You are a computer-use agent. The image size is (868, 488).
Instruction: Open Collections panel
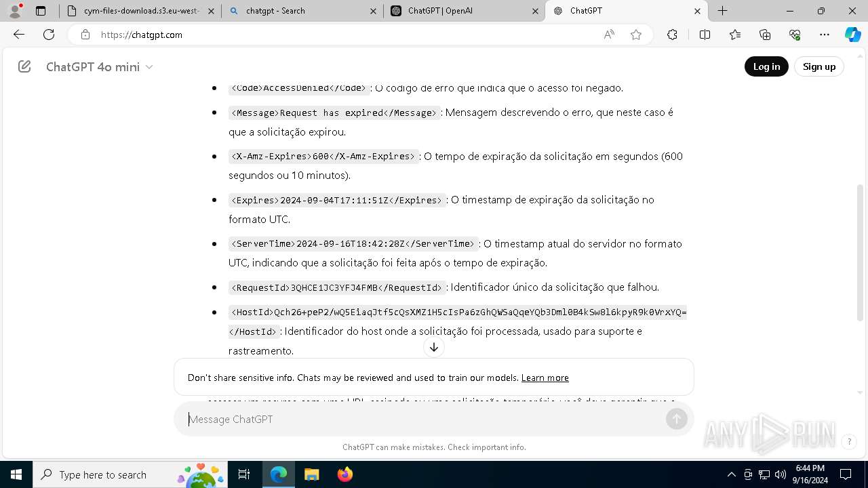click(x=765, y=35)
